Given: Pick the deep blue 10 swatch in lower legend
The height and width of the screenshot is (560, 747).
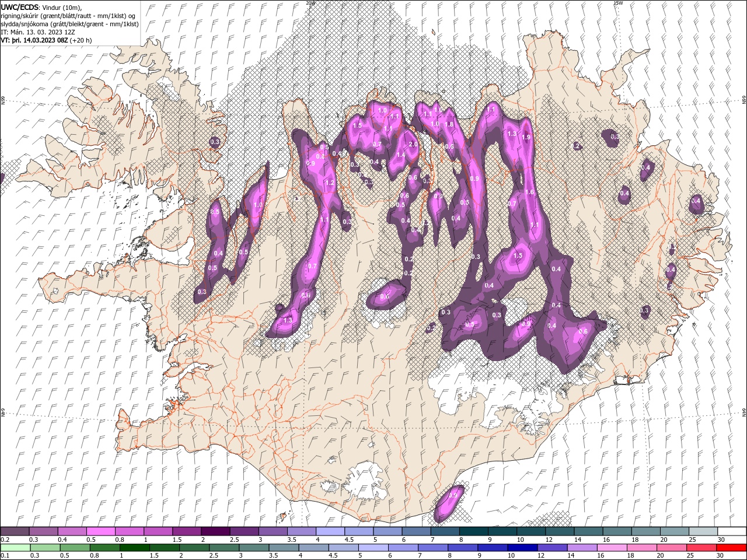Looking at the screenshot, I should click(x=522, y=548).
